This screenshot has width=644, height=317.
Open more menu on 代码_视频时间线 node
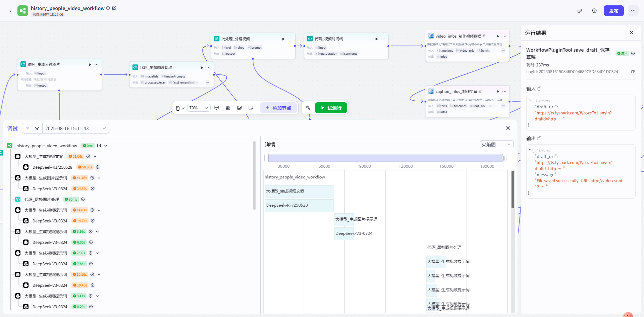[x=383, y=39]
